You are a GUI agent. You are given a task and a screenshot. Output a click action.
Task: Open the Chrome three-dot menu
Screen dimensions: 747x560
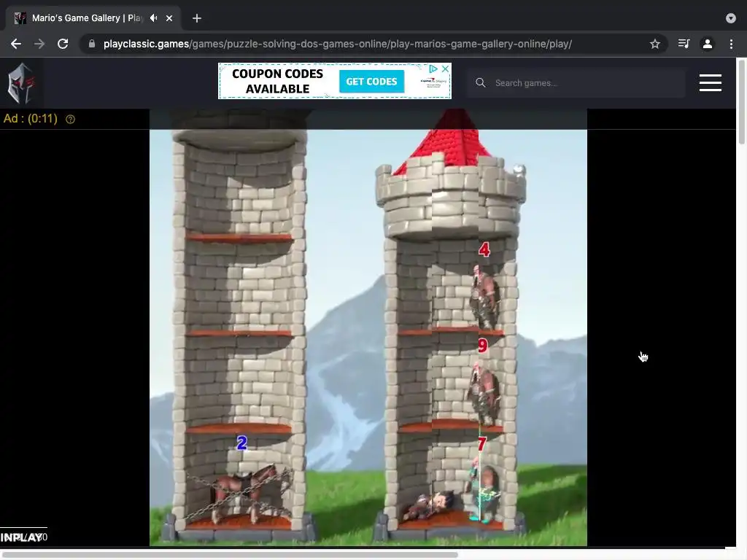(x=731, y=44)
